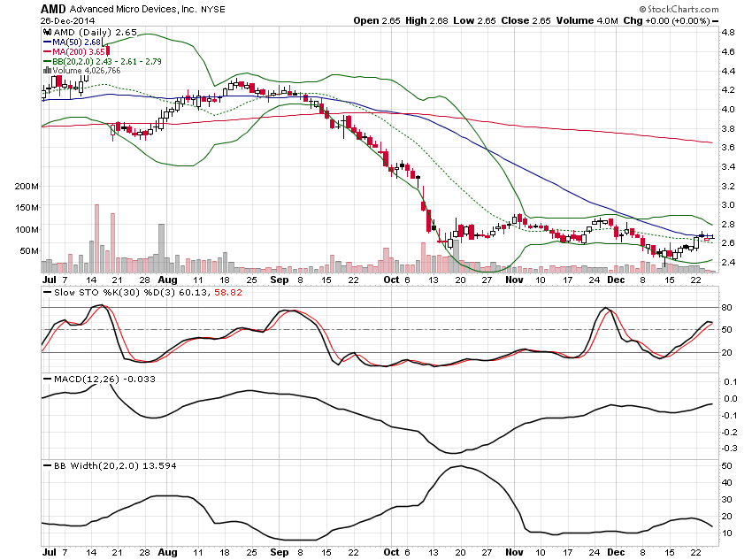This screenshot has height=560, width=752.
Task: Click the Low 2.65 value
Action: pos(474,20)
